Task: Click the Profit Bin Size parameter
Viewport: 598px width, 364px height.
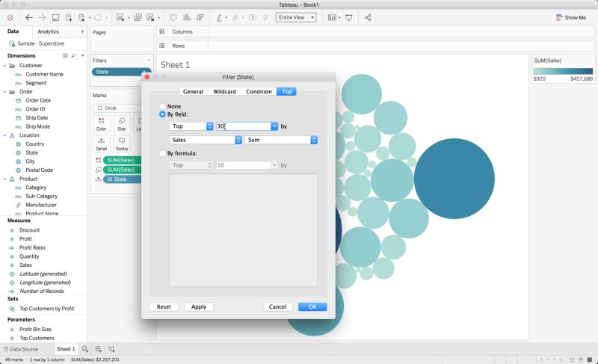Action: (35, 330)
